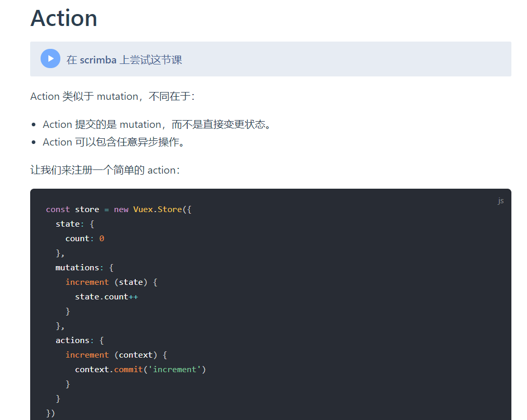Click the code line 'state: {'
The width and height of the screenshot is (527, 420).
(x=75, y=224)
